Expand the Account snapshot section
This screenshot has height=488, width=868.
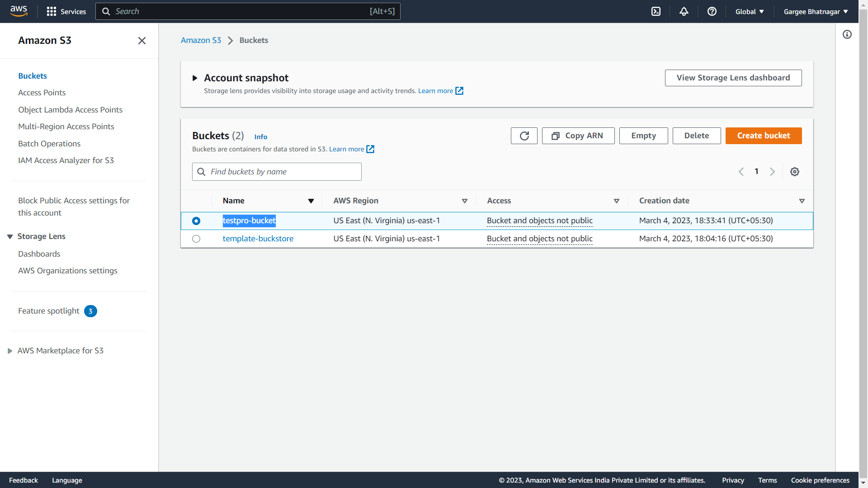point(195,78)
